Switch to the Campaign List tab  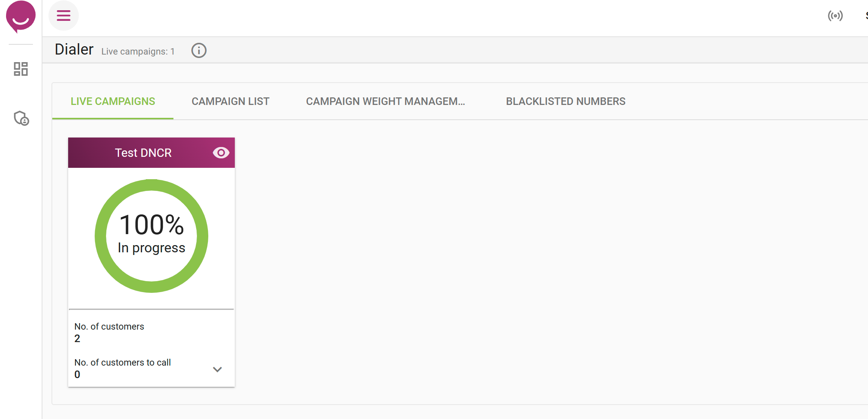[x=230, y=101]
